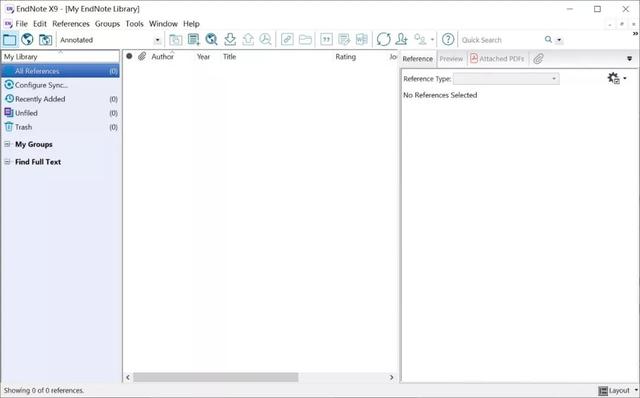Click 'Showing 0 of 0 references' status text

44,390
